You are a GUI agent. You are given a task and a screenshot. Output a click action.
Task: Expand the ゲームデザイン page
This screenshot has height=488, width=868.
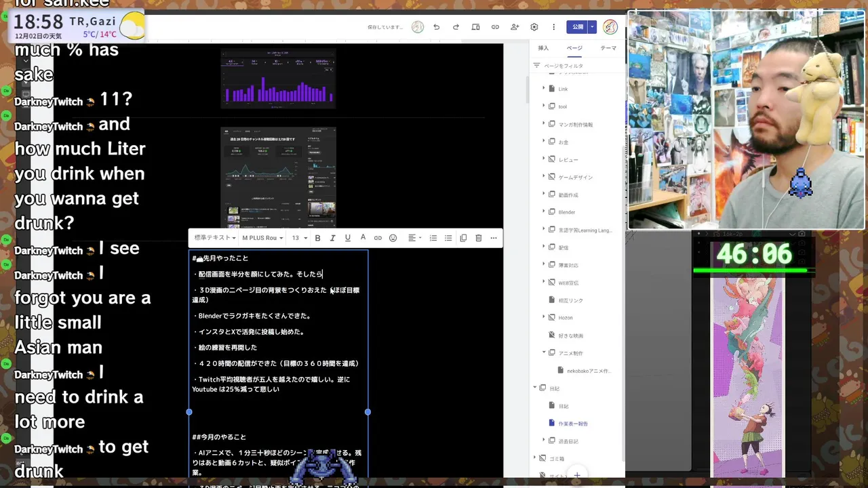pos(543,177)
